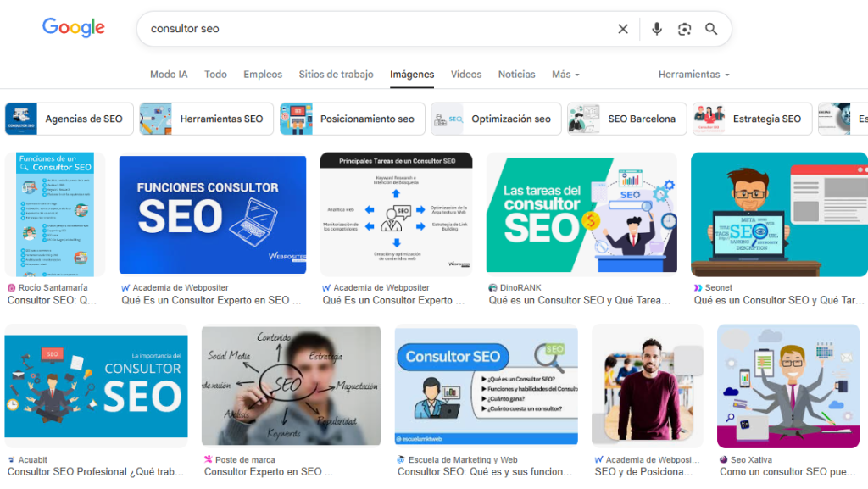Click the Poste de marca favicon
Screen dimensions: 868x489
[x=209, y=459]
